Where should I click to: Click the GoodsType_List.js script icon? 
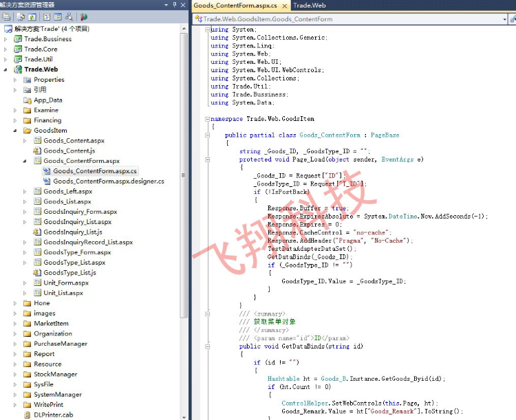coord(37,273)
